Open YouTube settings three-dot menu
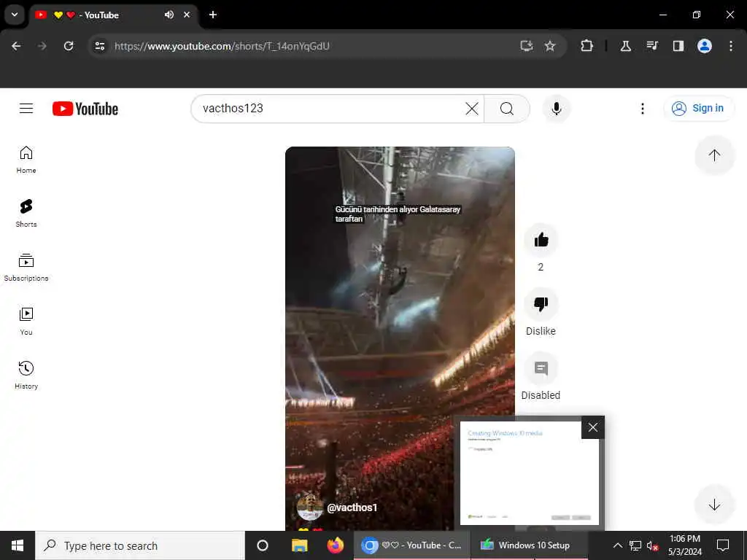747x560 pixels. coord(642,109)
